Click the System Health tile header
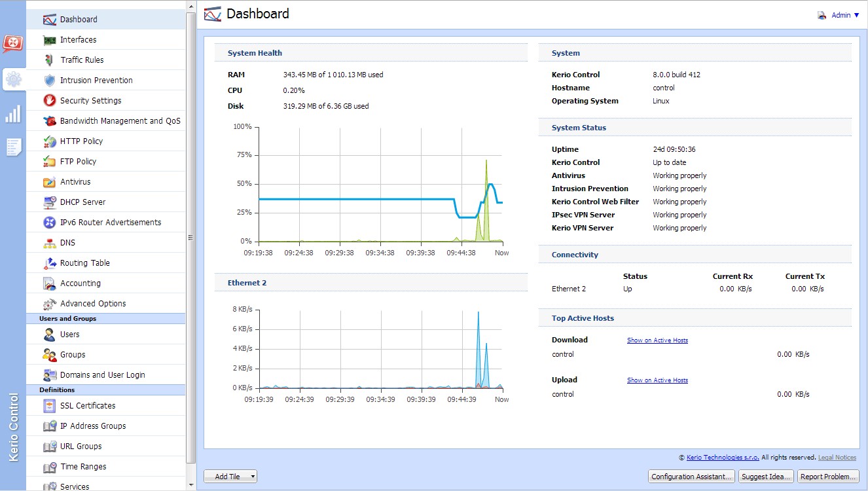 (371, 53)
